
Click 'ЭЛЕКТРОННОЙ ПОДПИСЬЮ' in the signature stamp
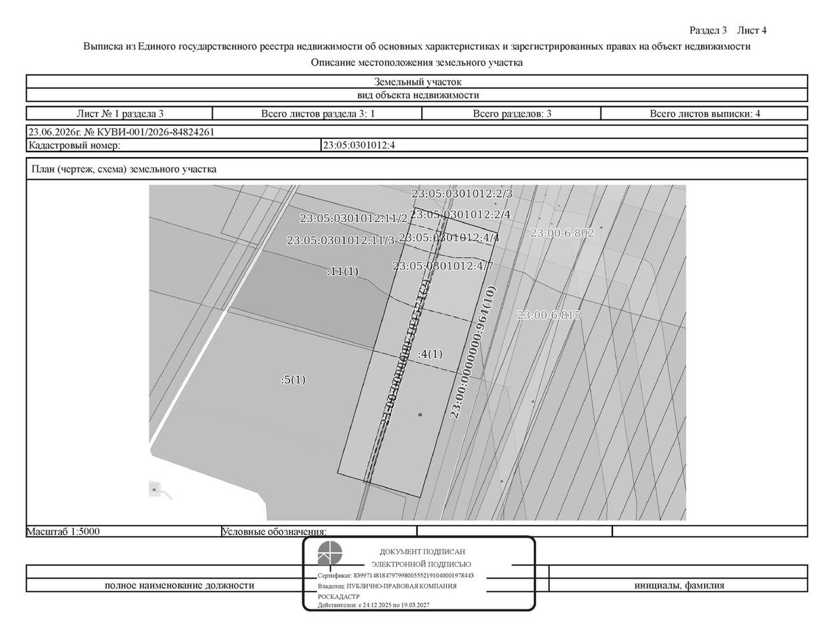point(421,564)
